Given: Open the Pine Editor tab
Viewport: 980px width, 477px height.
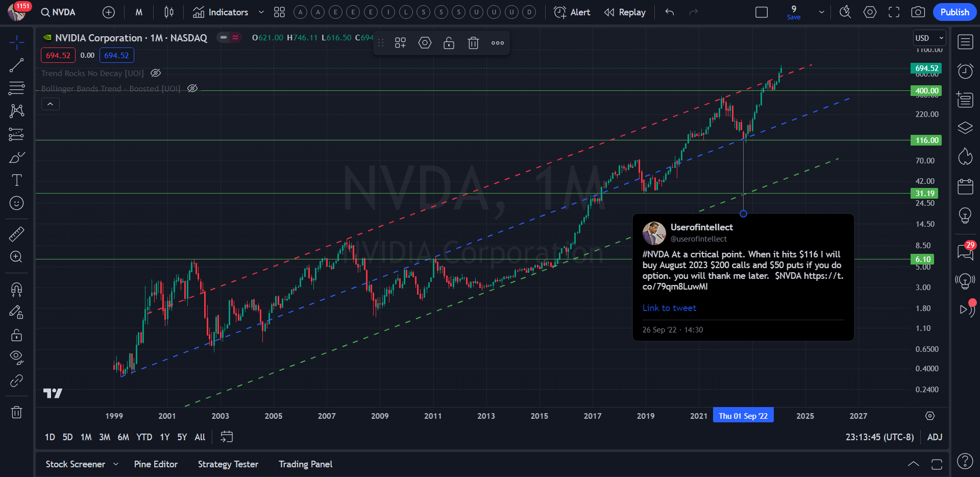Looking at the screenshot, I should tap(156, 464).
